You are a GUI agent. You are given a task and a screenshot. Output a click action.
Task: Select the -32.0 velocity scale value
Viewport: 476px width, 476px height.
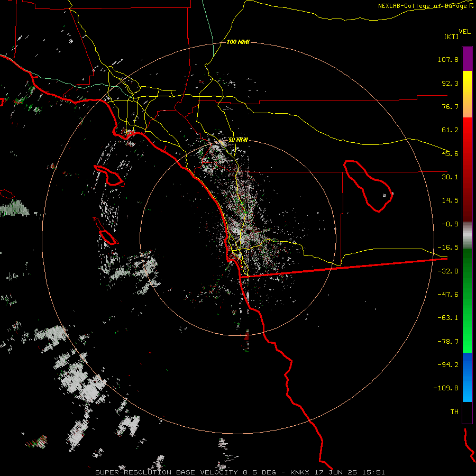tap(448, 271)
